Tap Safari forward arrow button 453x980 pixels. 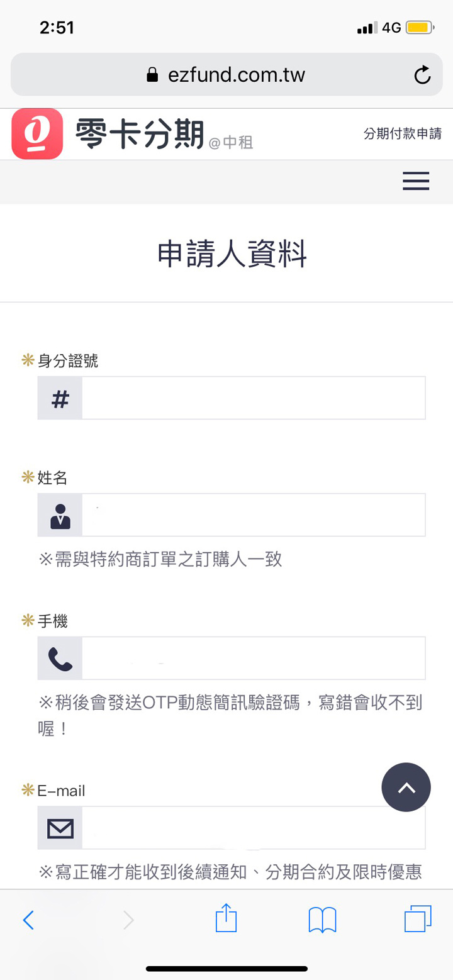(128, 920)
